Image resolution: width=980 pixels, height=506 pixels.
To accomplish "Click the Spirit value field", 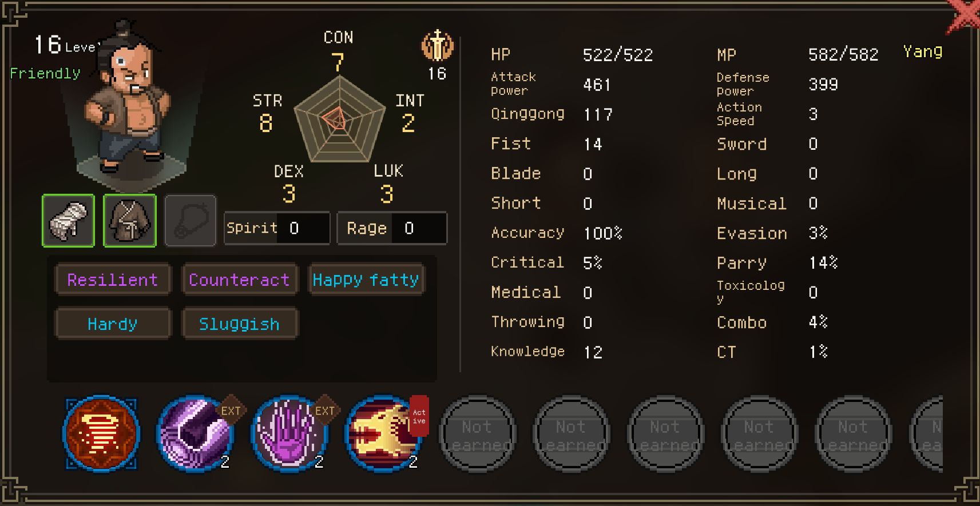I will 277,228.
